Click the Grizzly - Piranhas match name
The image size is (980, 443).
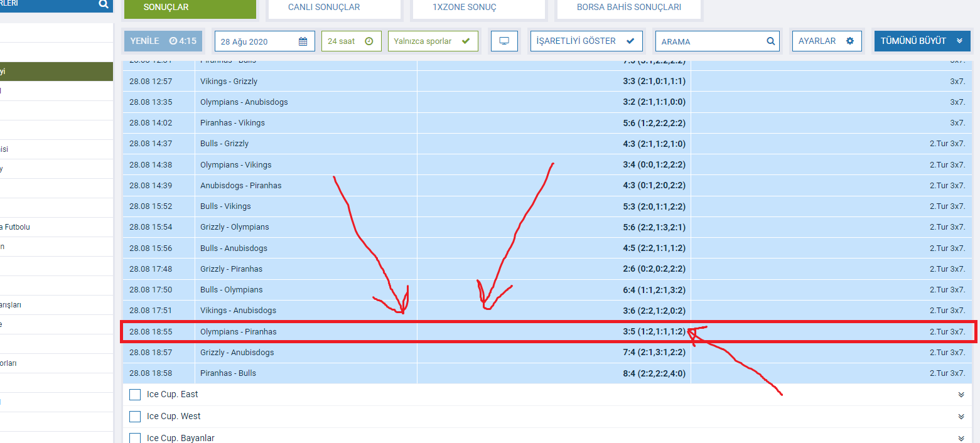[x=231, y=269]
